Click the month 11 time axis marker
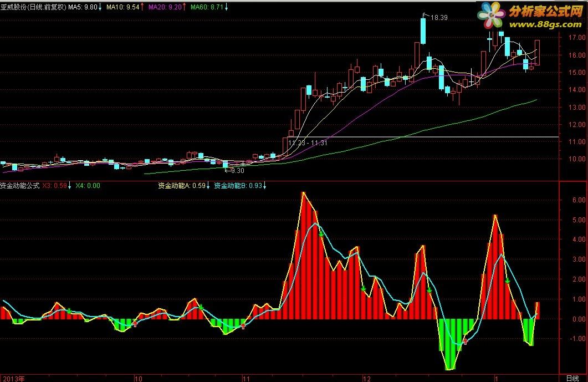Screen dimensions: 588x382 (x=246, y=379)
